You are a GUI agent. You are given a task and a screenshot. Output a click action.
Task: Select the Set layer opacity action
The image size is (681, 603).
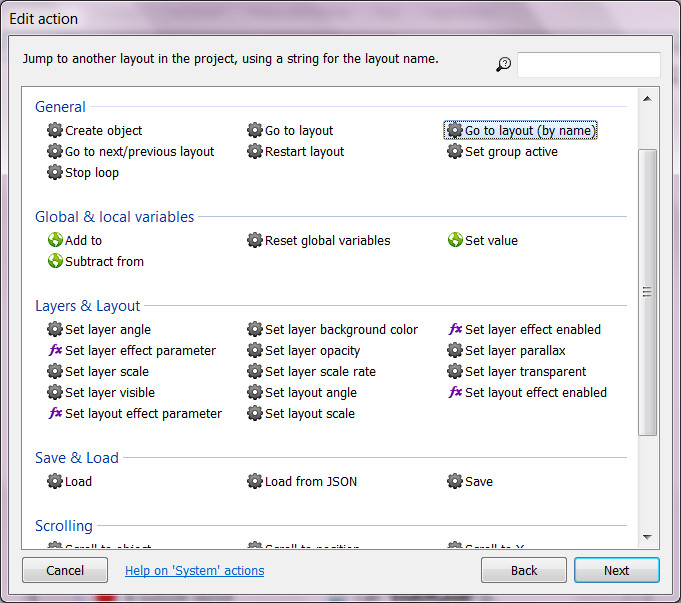tap(312, 351)
